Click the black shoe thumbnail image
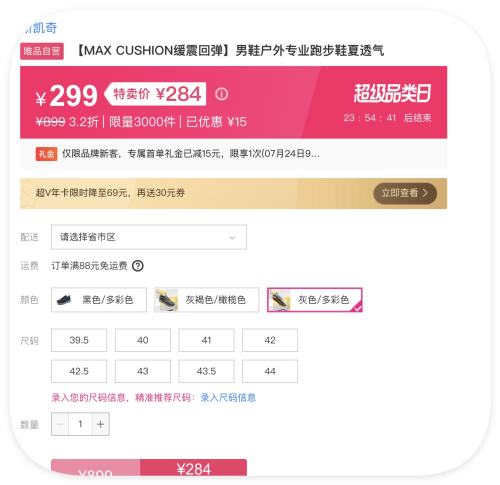The height and width of the screenshot is (485, 500). point(64,300)
